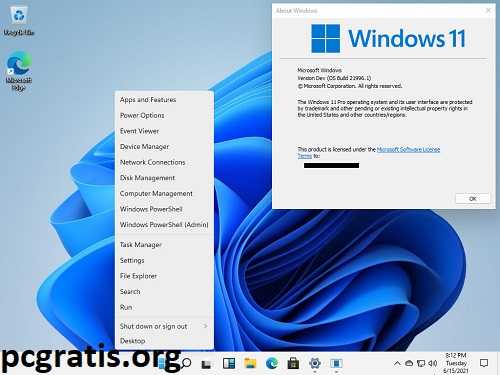The width and height of the screenshot is (500, 375).
Task: Show hidden tray icons chevron
Action: (x=397, y=363)
